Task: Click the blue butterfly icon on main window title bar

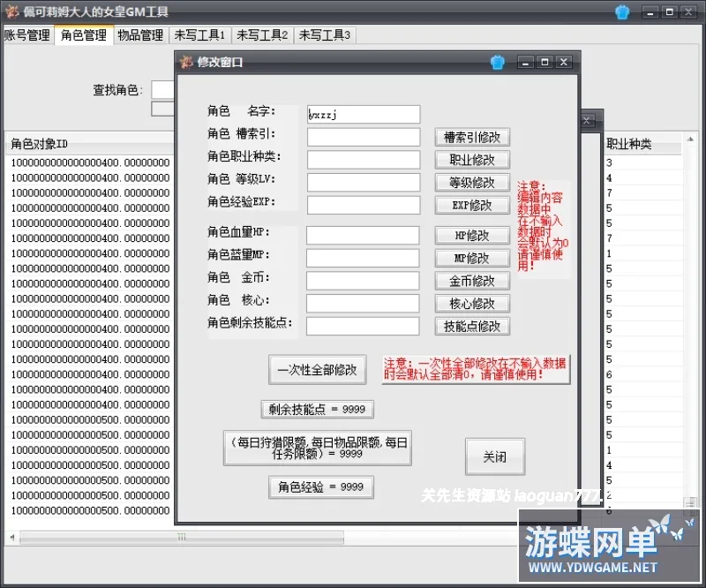Action: coord(622,11)
